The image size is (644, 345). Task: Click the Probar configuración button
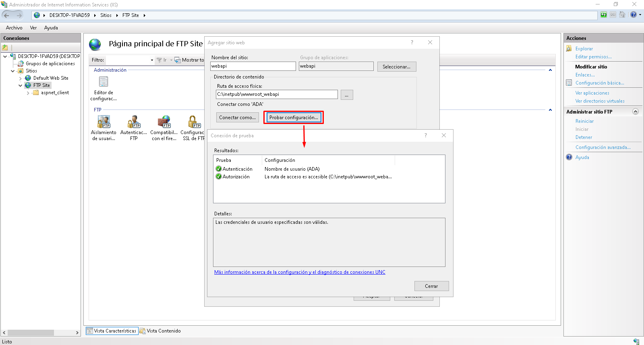pyautogui.click(x=294, y=118)
